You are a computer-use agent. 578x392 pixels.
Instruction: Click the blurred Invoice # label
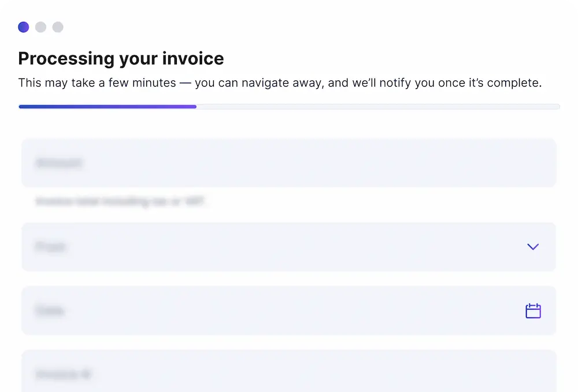click(x=64, y=375)
